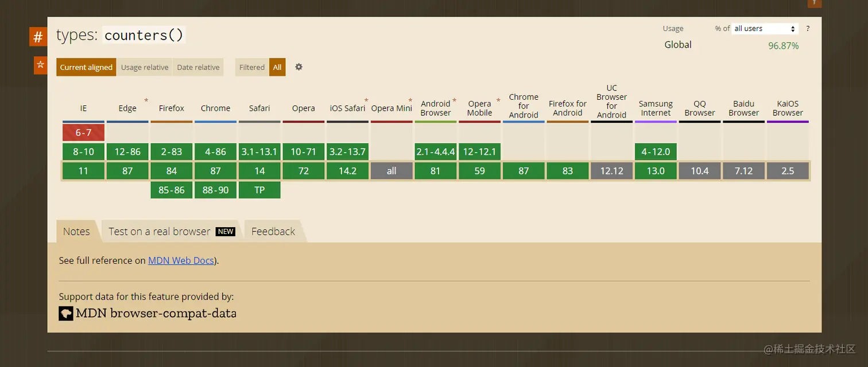868x367 pixels.
Task: Open Test on a real browser tab
Action: pyautogui.click(x=171, y=231)
